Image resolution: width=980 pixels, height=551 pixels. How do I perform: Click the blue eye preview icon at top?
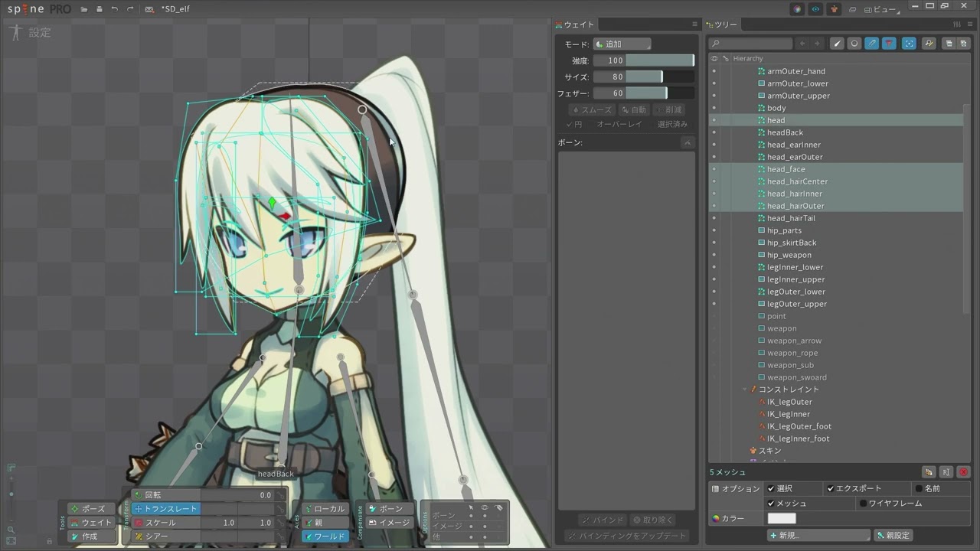tap(815, 9)
